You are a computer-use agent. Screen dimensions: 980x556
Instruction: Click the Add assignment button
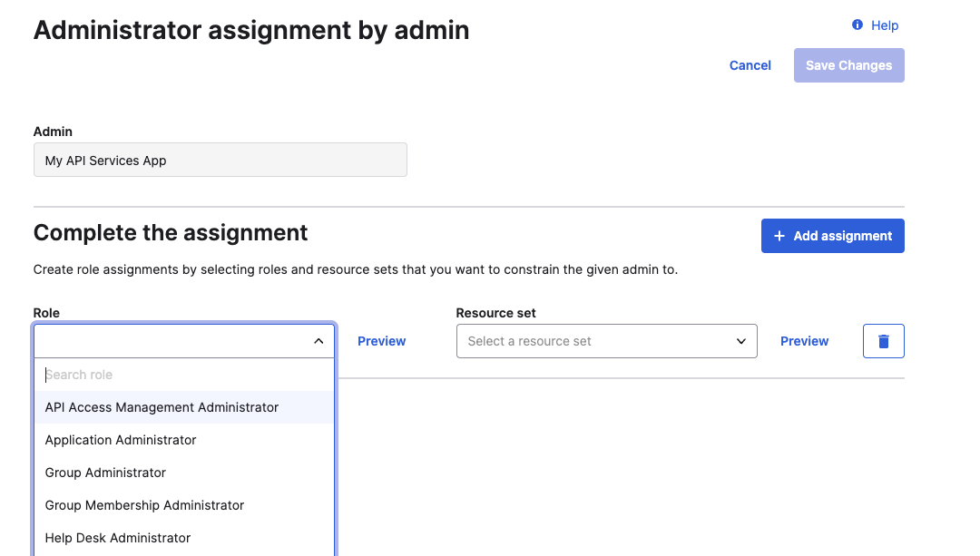point(832,236)
